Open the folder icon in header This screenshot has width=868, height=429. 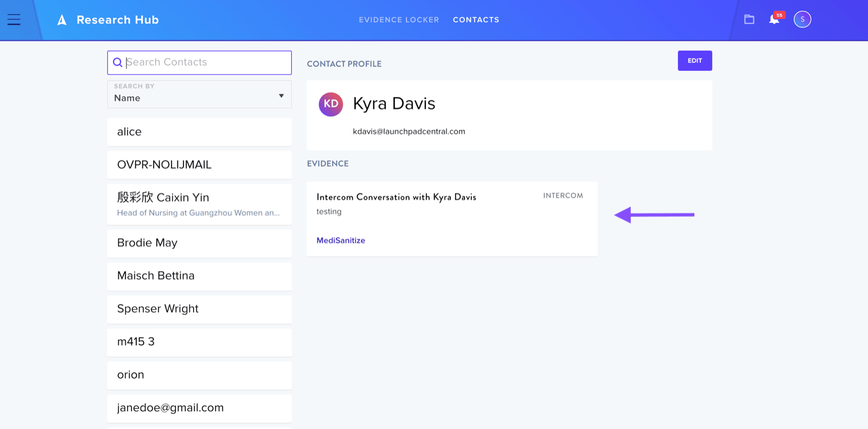pyautogui.click(x=749, y=20)
